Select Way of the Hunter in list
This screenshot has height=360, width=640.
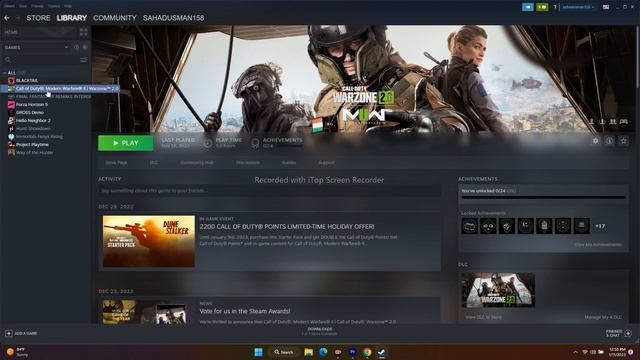point(35,153)
